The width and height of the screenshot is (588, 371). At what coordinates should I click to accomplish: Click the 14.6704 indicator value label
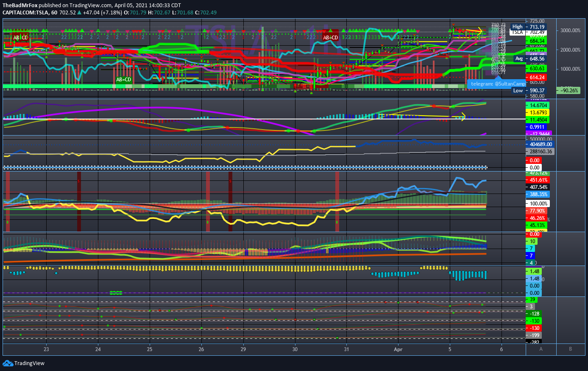coord(538,105)
